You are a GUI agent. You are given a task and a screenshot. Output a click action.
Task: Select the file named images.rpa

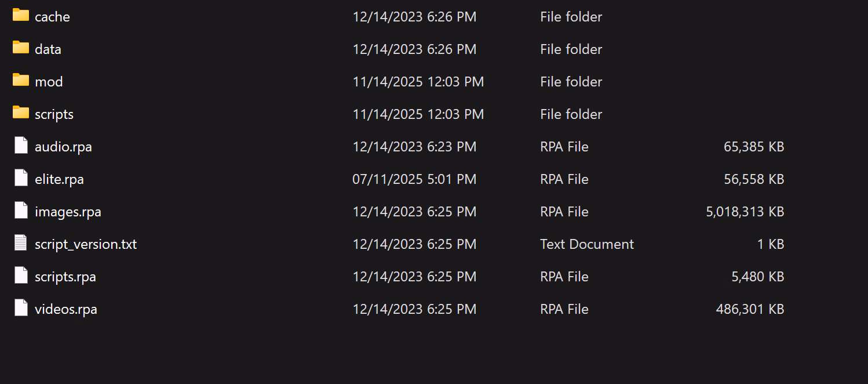(x=68, y=212)
